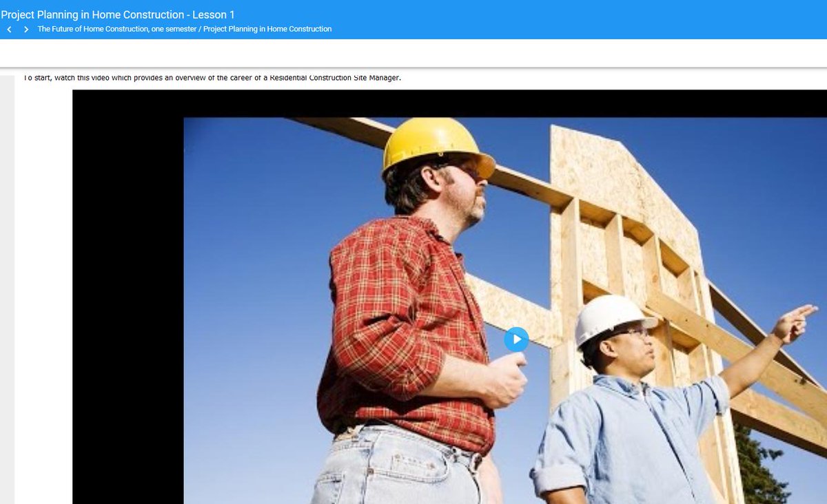Open 'The Future of Home Construction, one semester' breadcrumb
Image resolution: width=827 pixels, height=504 pixels.
tap(117, 29)
